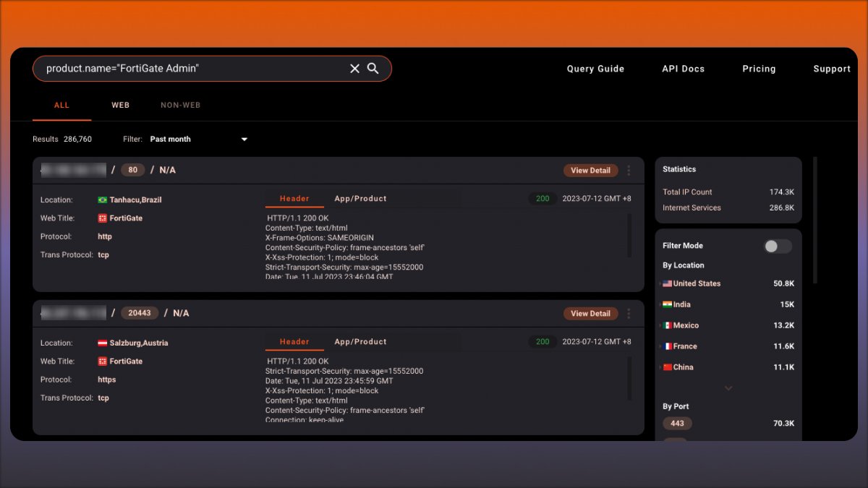868x488 pixels.
Task: Click the Brazil flag icon
Action: [x=103, y=200]
